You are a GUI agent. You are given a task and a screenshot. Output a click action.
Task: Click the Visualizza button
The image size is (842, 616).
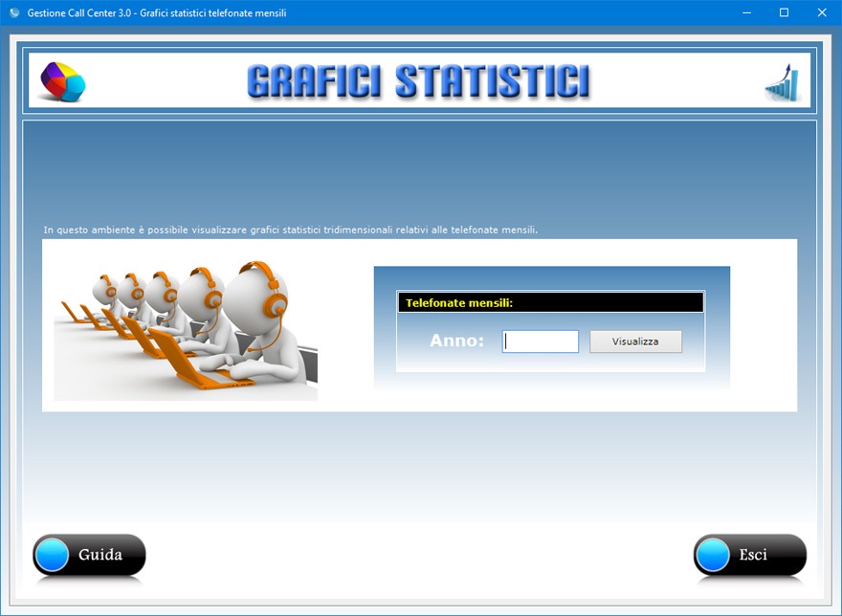pos(635,341)
